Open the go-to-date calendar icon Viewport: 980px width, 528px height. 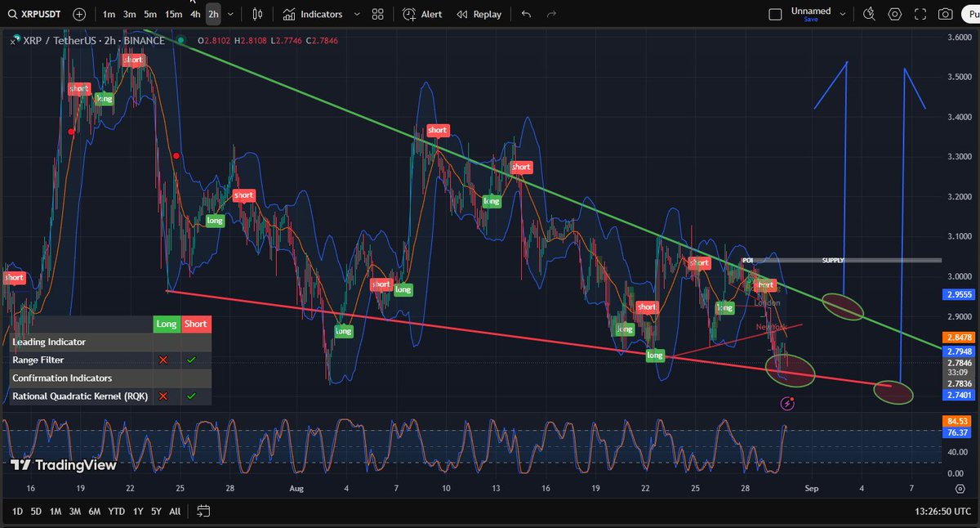203,511
